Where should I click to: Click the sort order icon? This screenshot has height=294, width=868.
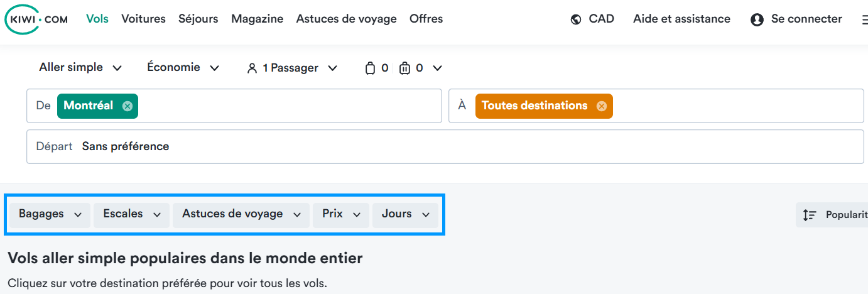[x=810, y=215]
